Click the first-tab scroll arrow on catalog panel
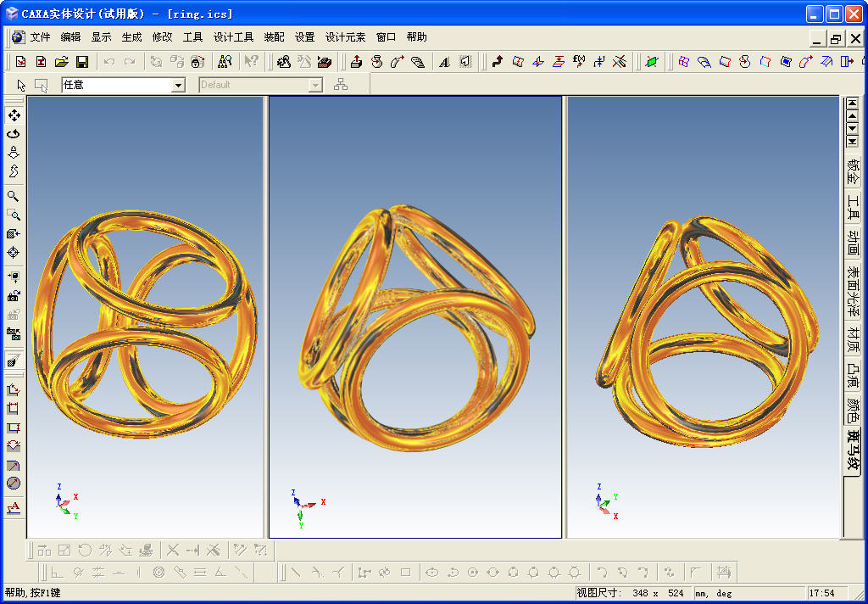The width and height of the screenshot is (868, 604). [852, 103]
